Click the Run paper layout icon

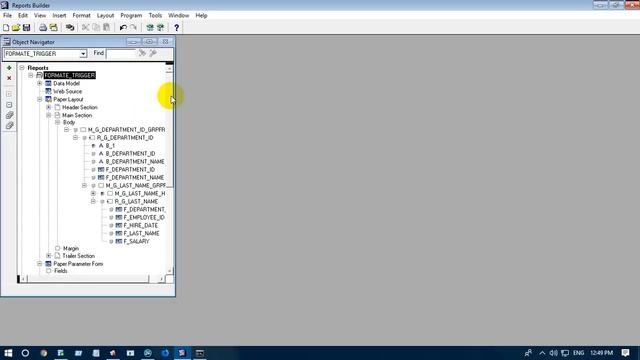coord(150,28)
